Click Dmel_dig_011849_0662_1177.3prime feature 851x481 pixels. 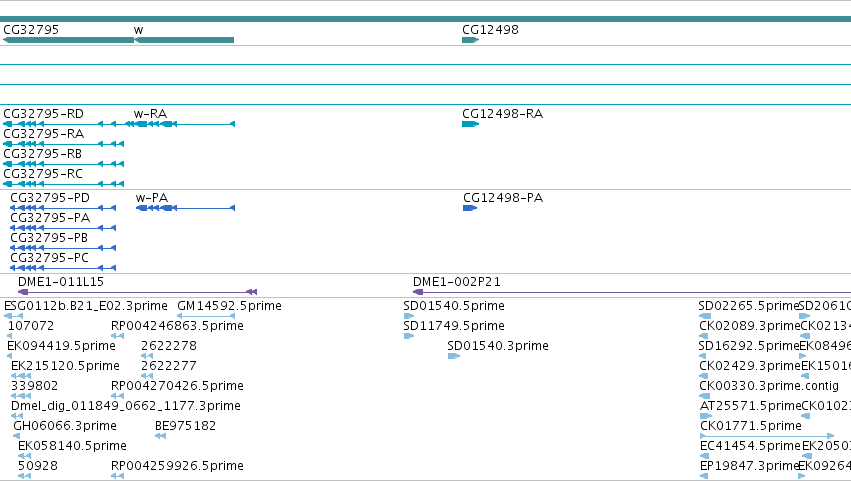point(17,416)
